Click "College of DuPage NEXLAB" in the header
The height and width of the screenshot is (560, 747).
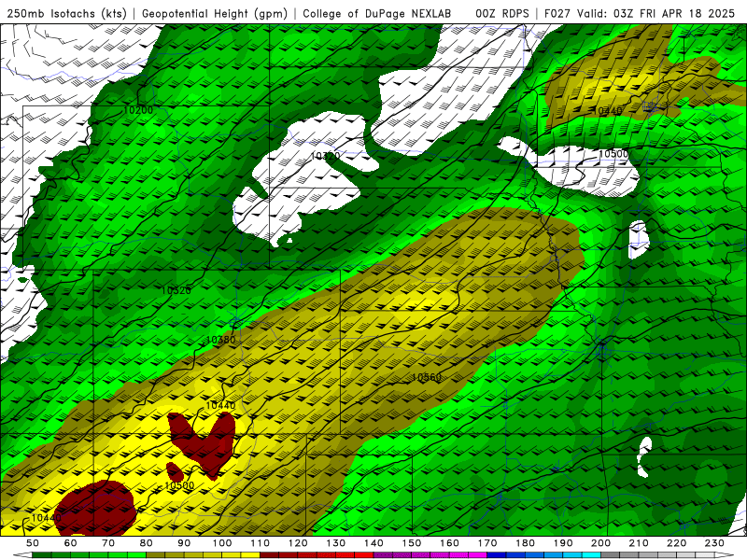pos(376,13)
